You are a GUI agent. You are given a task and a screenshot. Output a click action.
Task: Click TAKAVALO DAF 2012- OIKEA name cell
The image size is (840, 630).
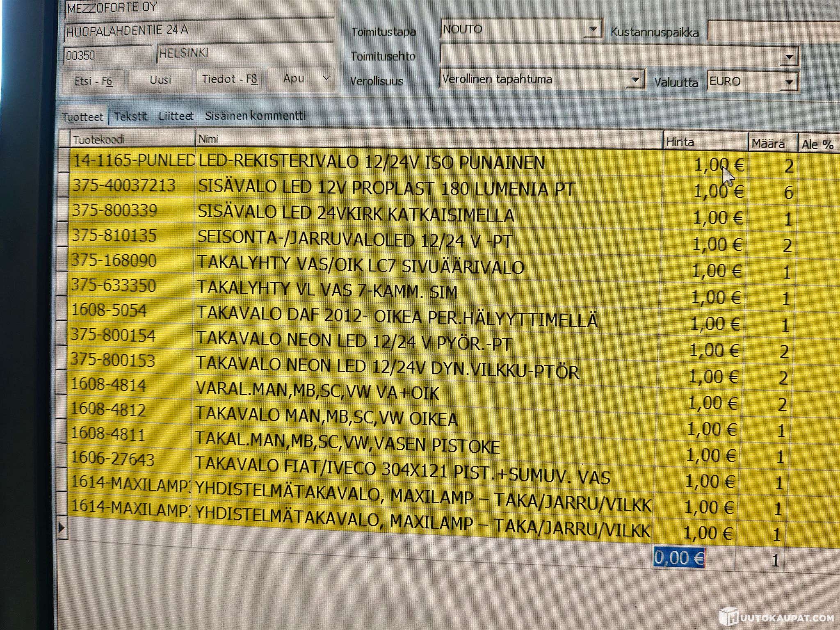pos(397,316)
